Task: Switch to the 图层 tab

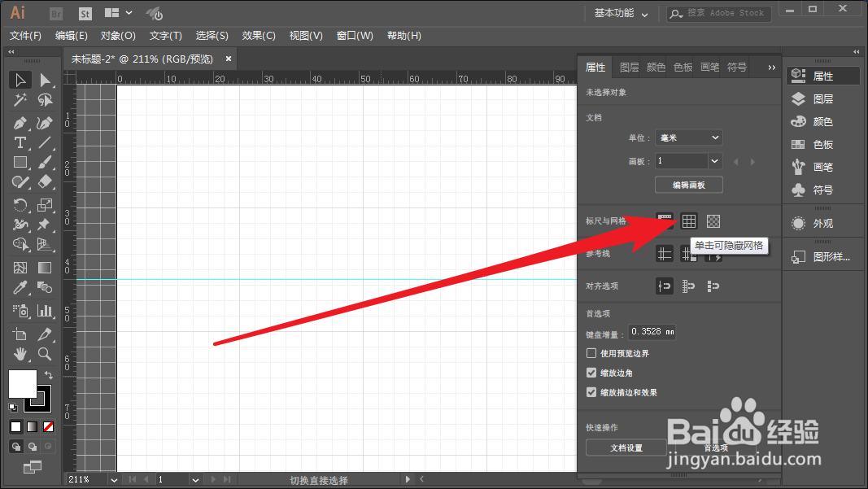Action: [x=629, y=68]
